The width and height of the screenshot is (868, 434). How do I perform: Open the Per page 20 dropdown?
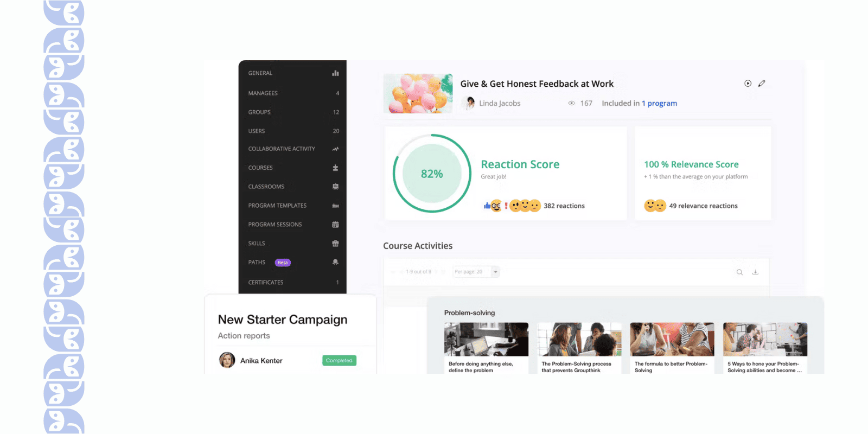(x=476, y=272)
